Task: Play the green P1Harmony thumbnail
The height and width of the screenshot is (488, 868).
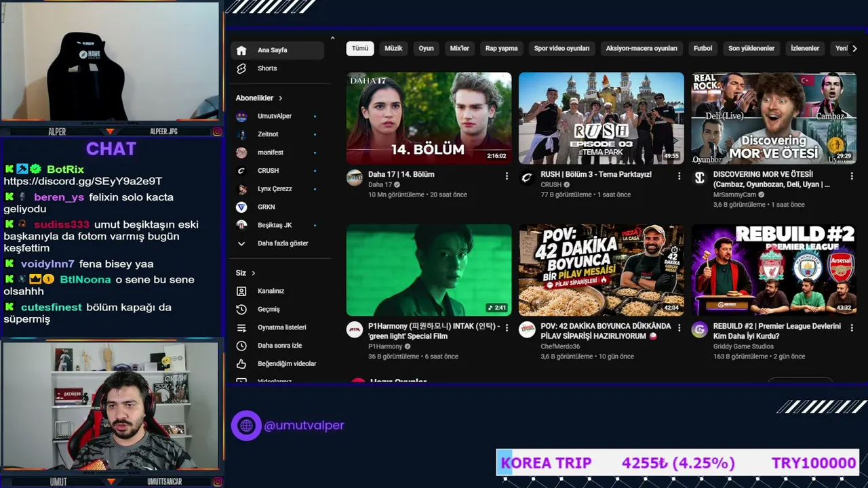Action: (x=429, y=270)
